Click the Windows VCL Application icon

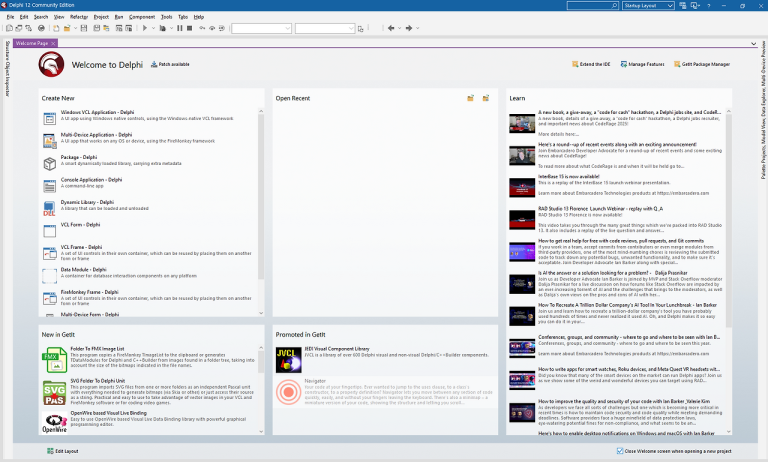click(49, 118)
